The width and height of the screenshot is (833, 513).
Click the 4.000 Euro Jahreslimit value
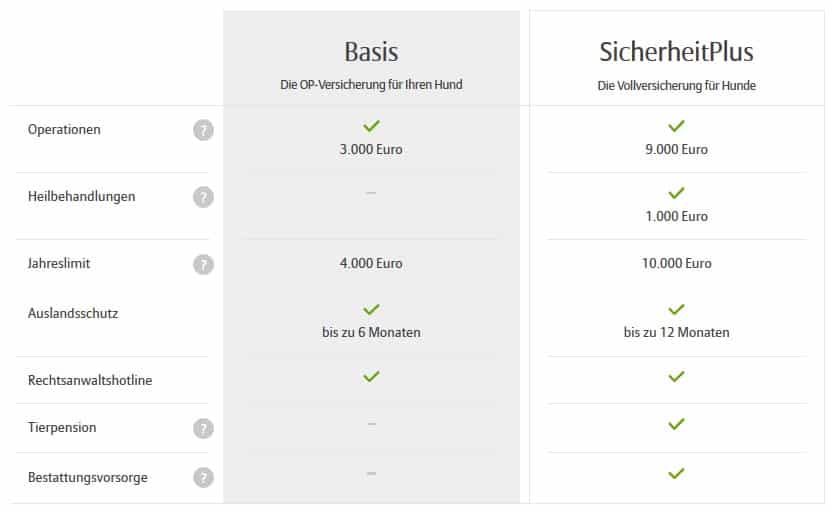click(x=371, y=263)
